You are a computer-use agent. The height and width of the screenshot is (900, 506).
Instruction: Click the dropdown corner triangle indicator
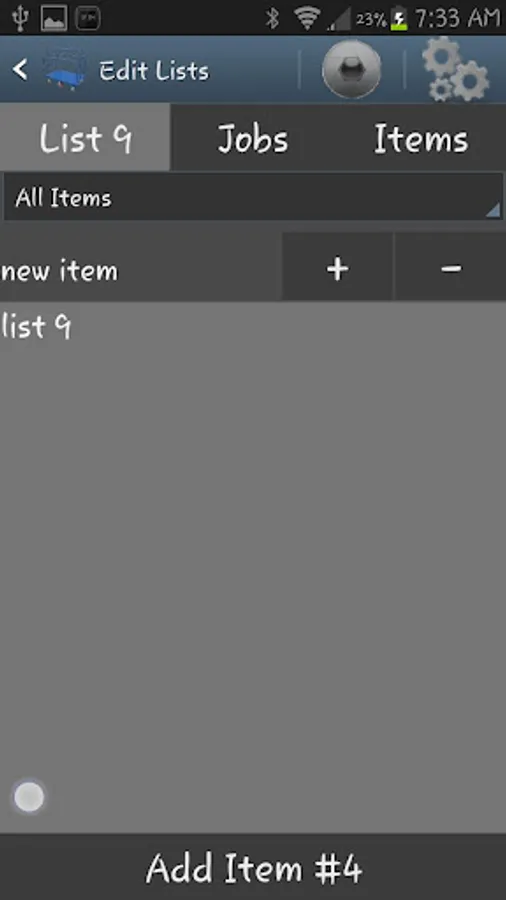tap(493, 210)
